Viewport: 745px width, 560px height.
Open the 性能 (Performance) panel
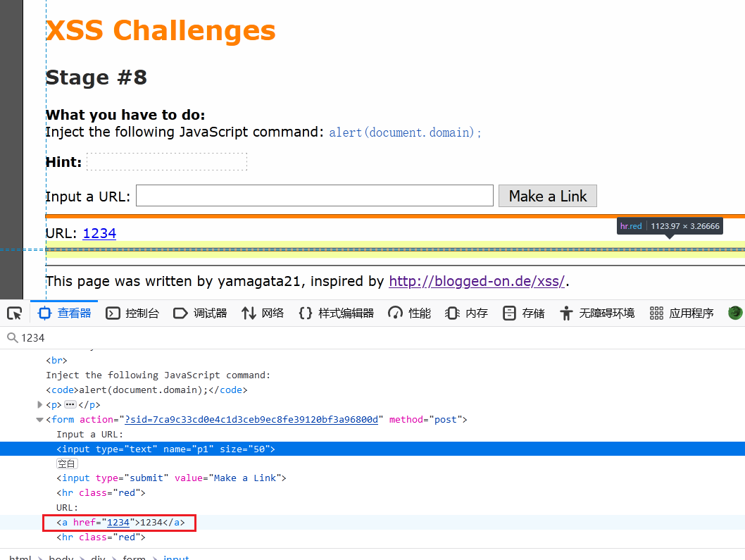point(408,313)
